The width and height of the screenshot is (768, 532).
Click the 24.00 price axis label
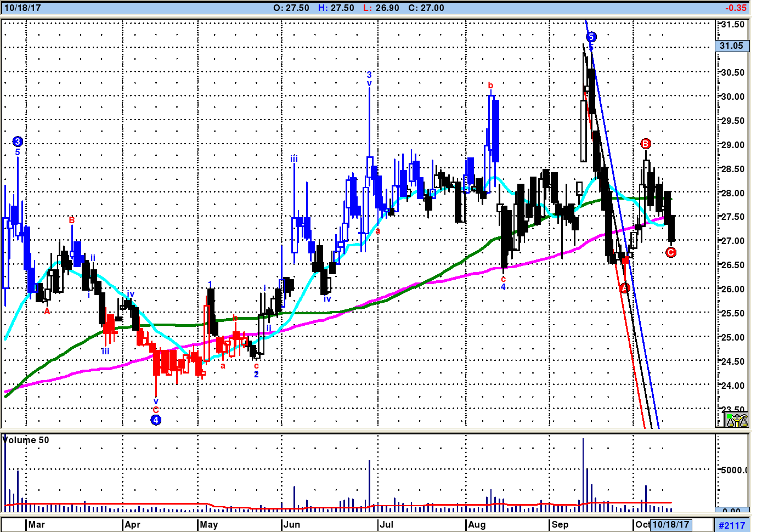click(732, 386)
